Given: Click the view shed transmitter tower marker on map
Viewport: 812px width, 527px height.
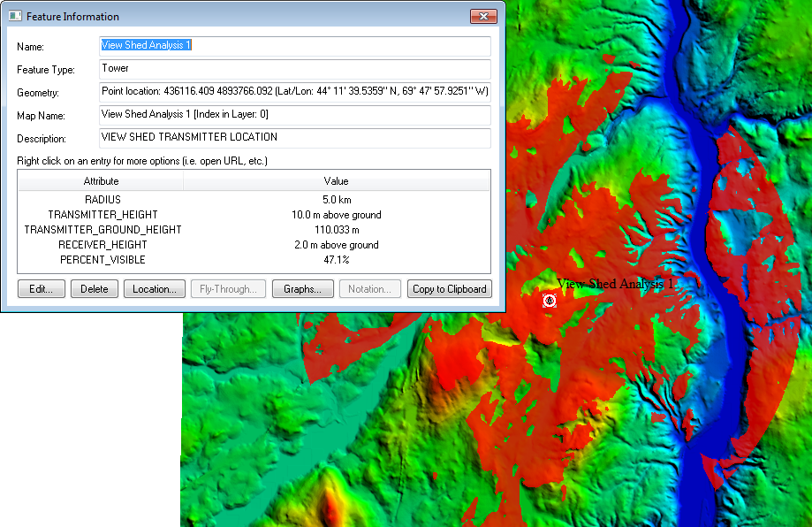Looking at the screenshot, I should point(550,301).
